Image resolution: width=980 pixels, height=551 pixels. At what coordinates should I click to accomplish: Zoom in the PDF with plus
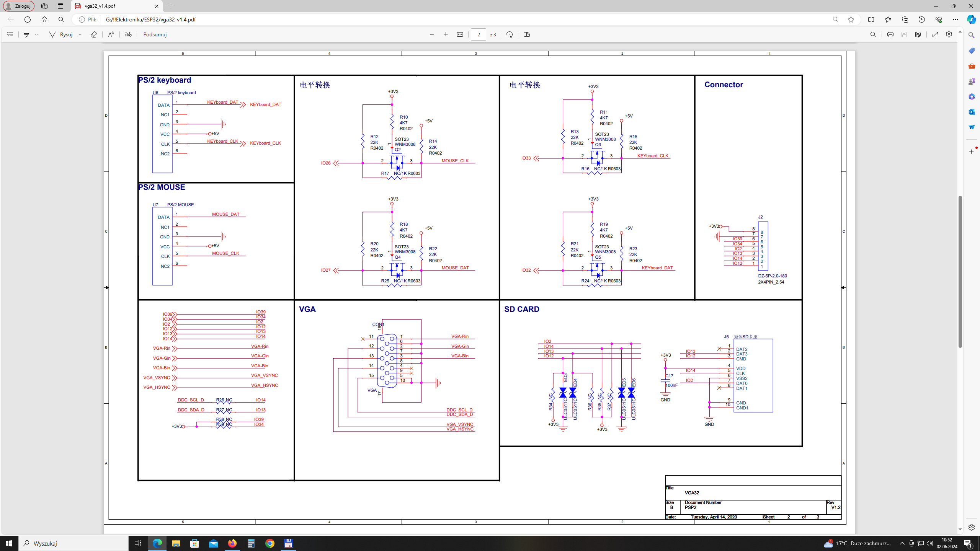[446, 34]
